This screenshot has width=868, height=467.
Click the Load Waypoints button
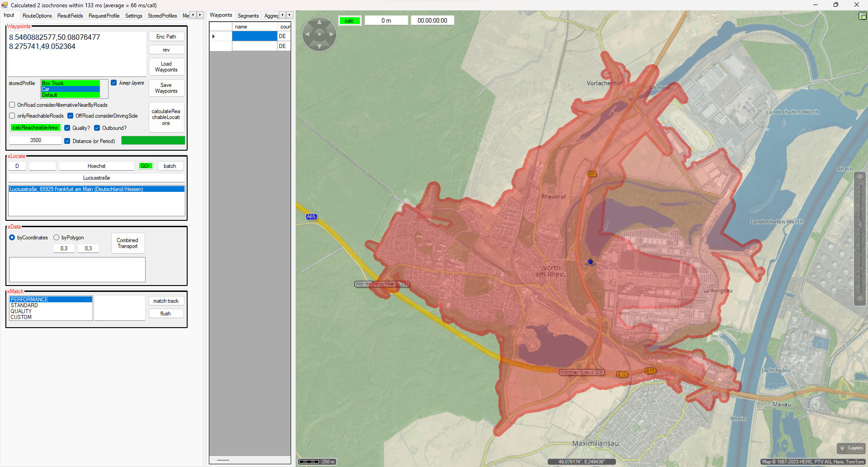click(x=166, y=67)
